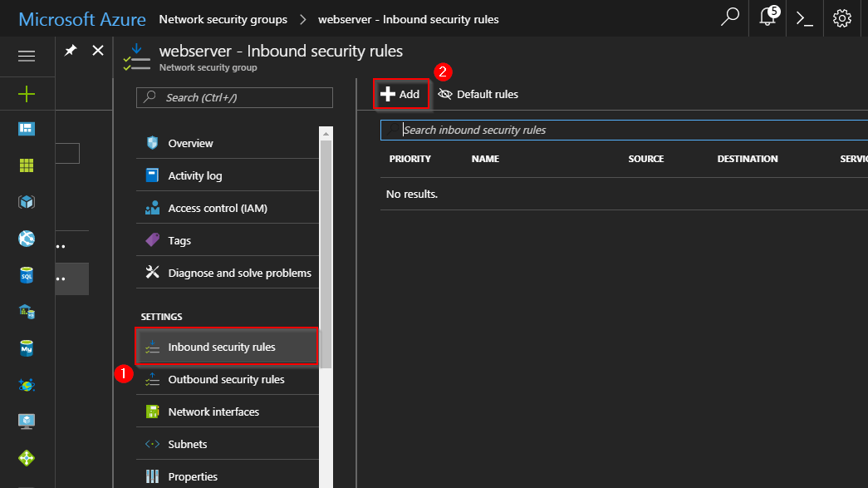This screenshot has height=488, width=868.
Task: Open Activity log menu item
Action: pyautogui.click(x=228, y=175)
